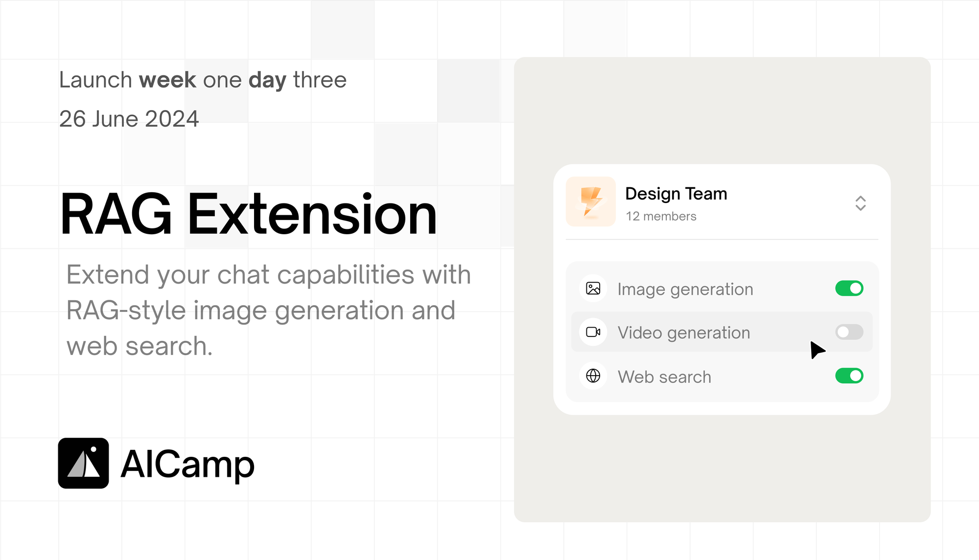
Task: Click the Launch week one day three text
Action: (x=203, y=80)
